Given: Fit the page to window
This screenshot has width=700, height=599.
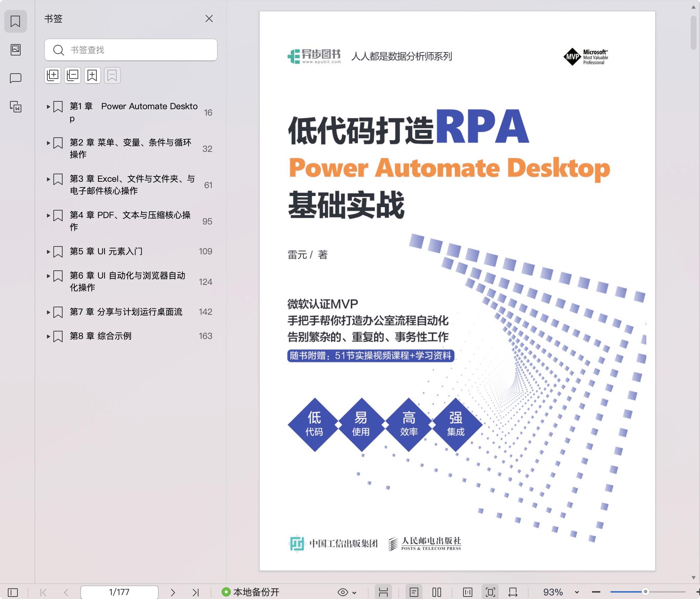Looking at the screenshot, I should (x=490, y=592).
